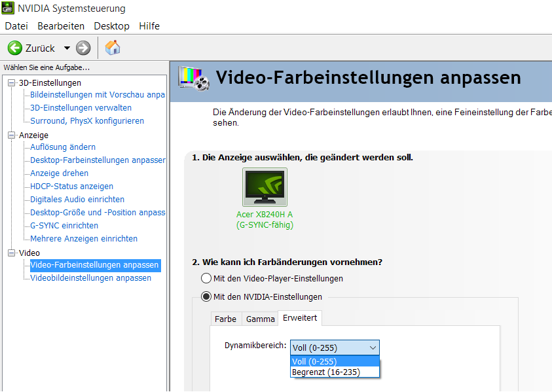Open the Bearbeiten menu
The image size is (552, 392).
coord(61,26)
